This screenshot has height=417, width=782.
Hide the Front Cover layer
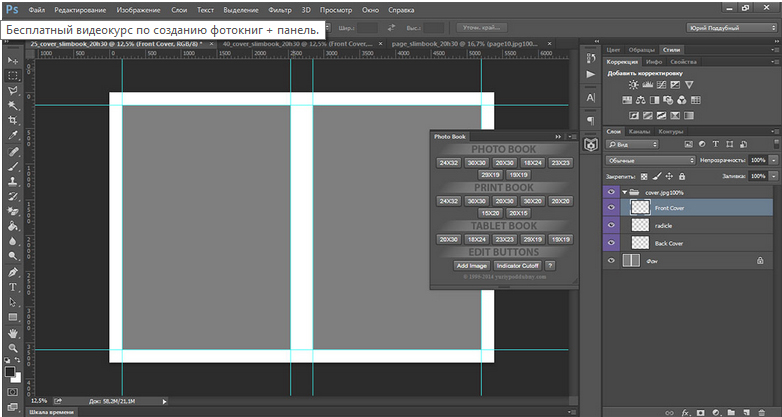613,208
